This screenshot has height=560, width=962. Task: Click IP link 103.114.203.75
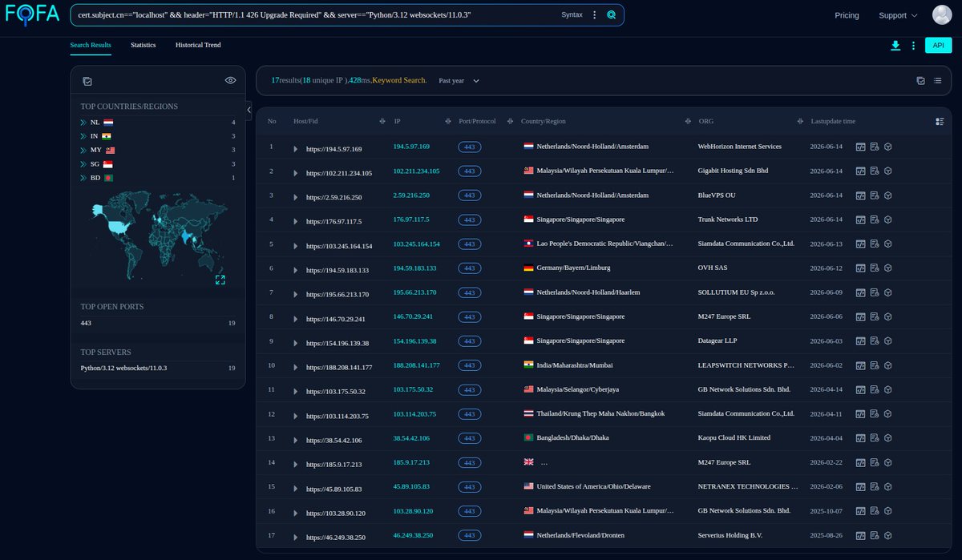click(414, 414)
